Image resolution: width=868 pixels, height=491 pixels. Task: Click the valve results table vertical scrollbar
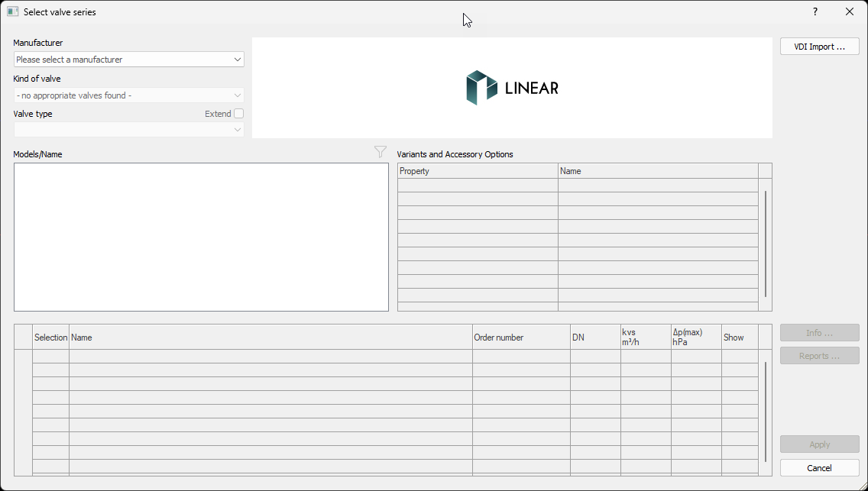click(766, 412)
